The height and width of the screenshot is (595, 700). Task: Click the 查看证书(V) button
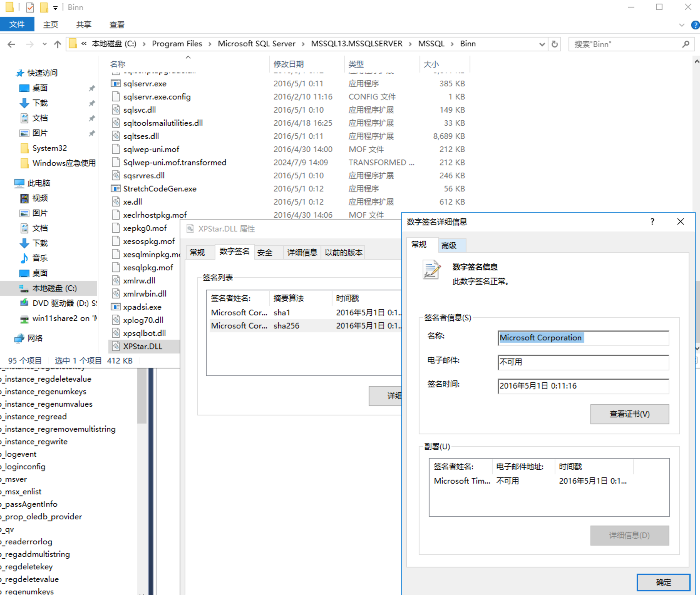(x=629, y=414)
